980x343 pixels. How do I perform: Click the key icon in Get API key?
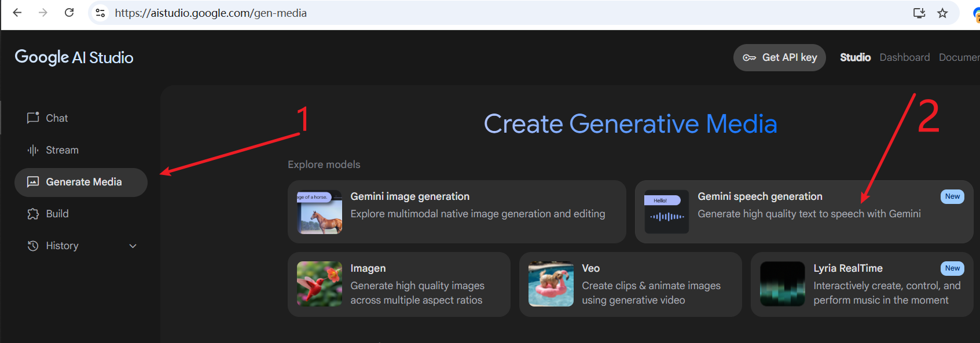[750, 57]
